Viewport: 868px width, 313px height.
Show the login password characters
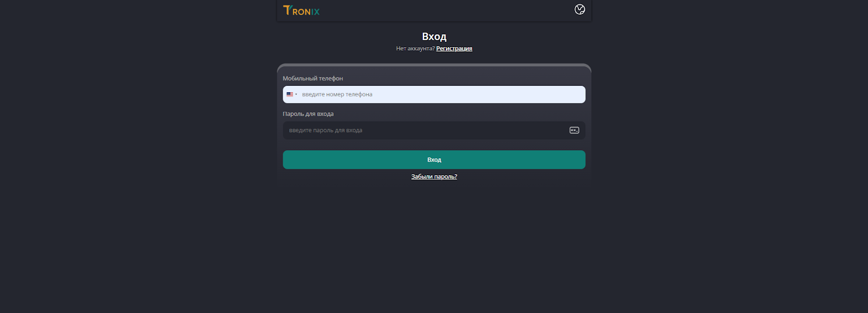pos(574,130)
